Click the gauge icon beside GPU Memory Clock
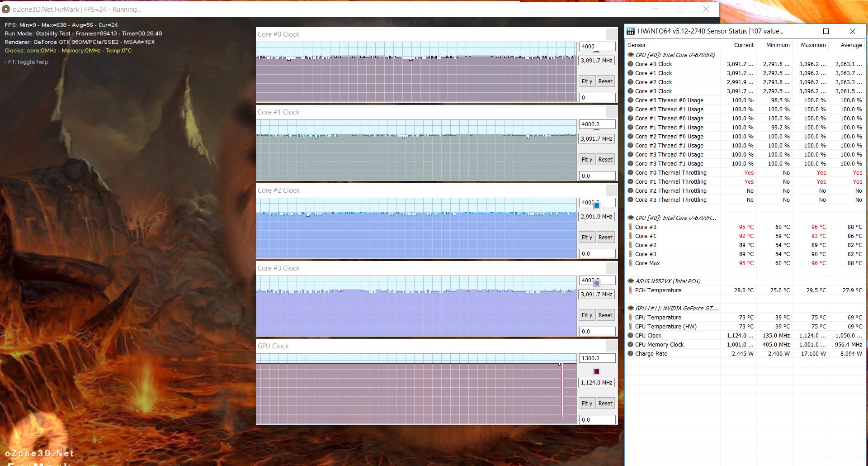 [631, 344]
